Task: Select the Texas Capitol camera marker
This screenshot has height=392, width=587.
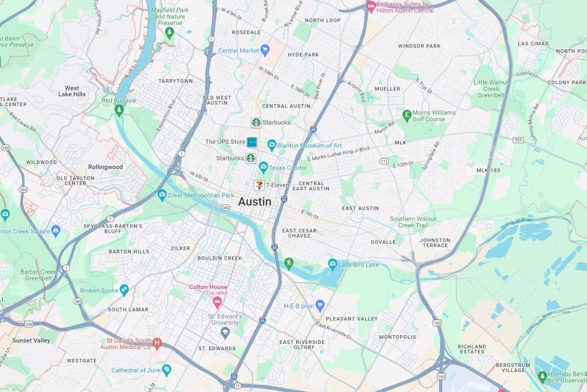Action: pyautogui.click(x=264, y=167)
